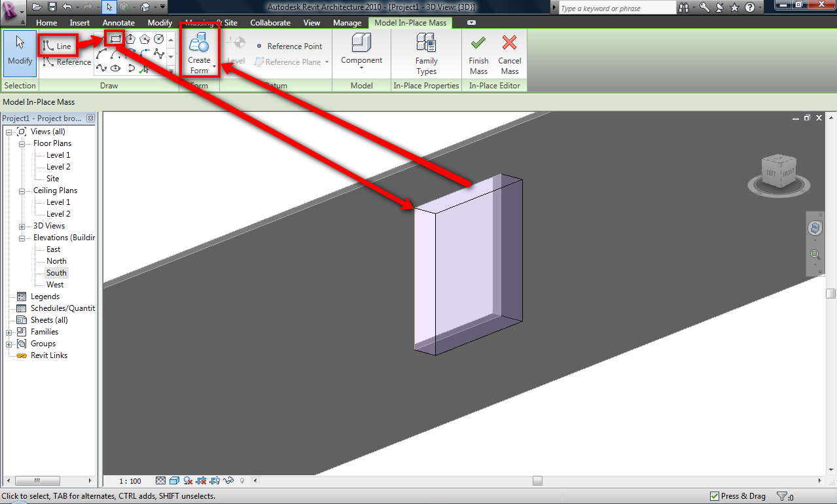Open the Default 3D View house icon
This screenshot has width=837, height=504.
145,7
